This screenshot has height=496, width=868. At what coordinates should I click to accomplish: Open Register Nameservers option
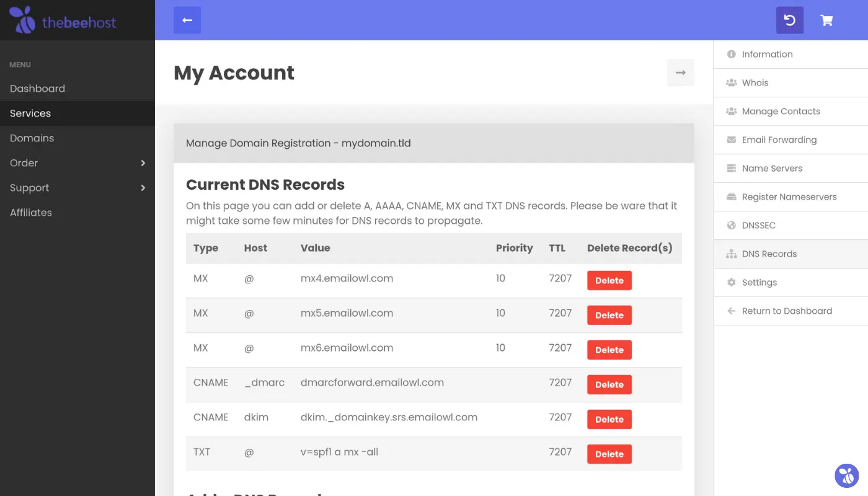789,197
